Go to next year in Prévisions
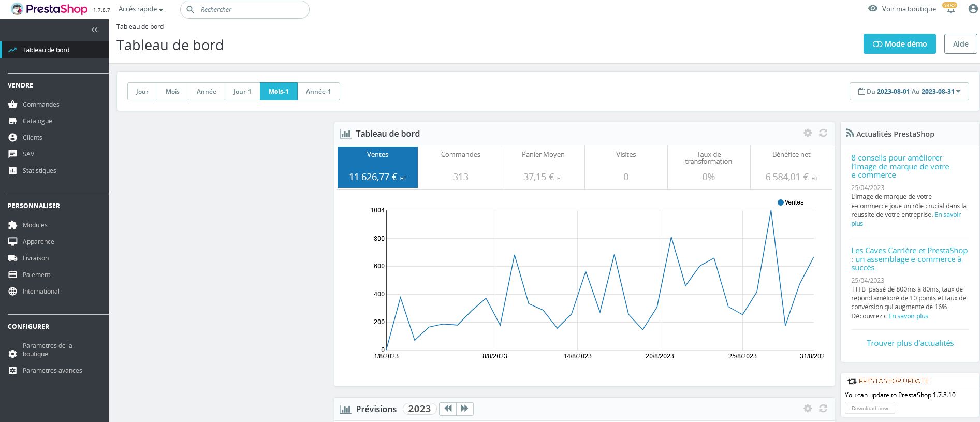 465,409
